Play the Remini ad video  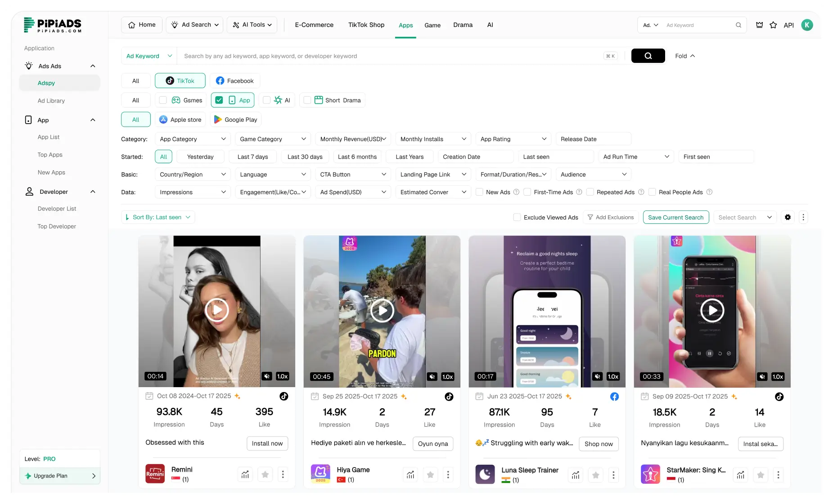click(217, 310)
